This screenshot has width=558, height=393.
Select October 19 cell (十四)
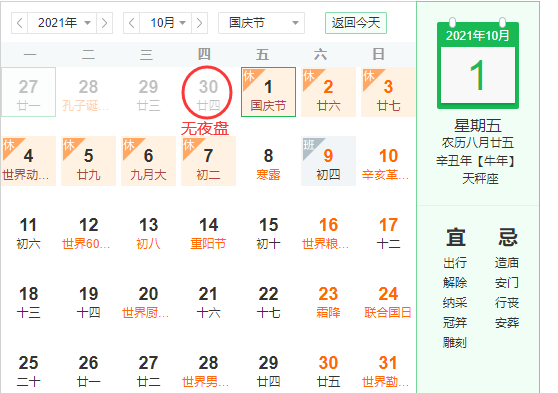point(88,299)
